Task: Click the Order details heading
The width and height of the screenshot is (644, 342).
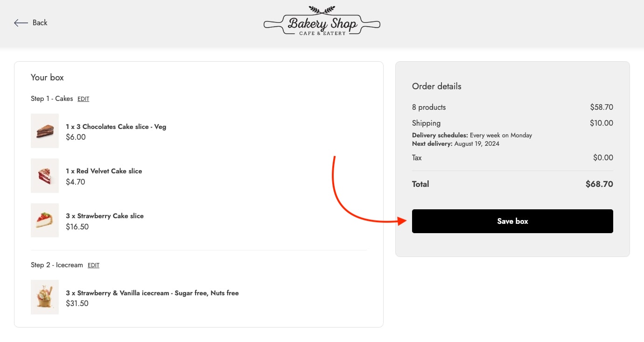Action: pos(436,86)
